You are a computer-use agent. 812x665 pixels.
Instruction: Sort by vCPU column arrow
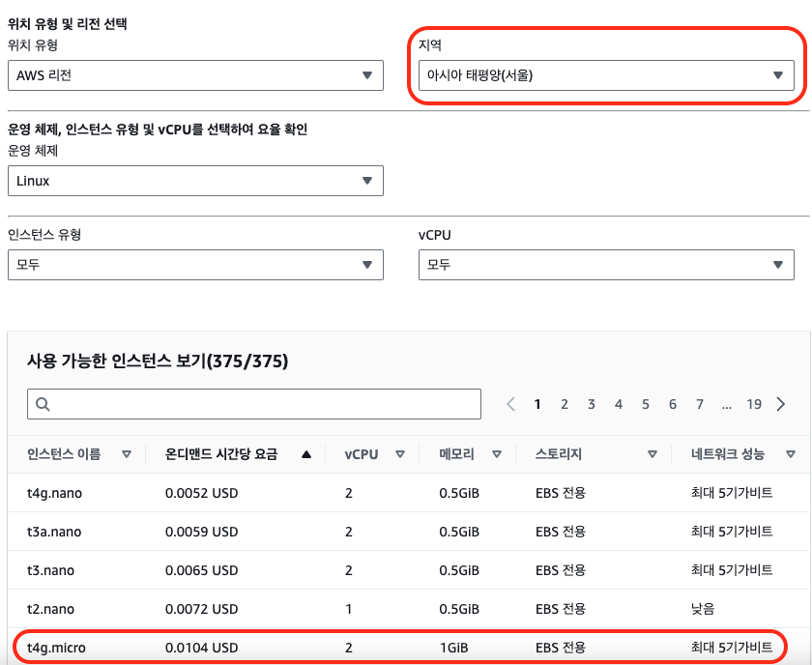400,454
